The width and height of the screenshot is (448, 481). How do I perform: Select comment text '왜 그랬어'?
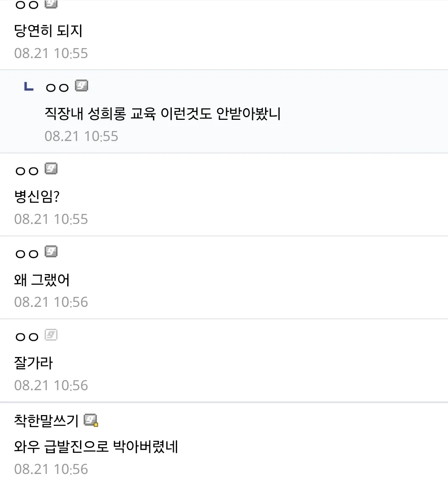(42, 280)
